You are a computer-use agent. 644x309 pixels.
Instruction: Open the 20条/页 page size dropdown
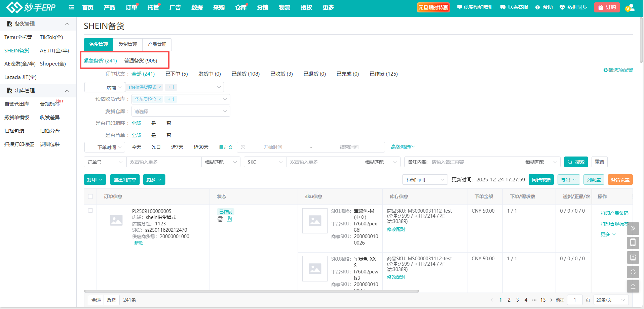[610, 300]
